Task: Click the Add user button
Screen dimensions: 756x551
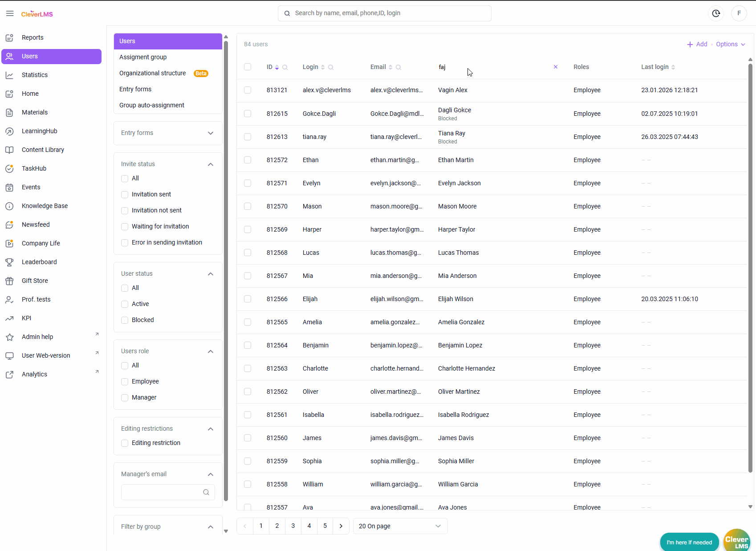Action: (697, 44)
